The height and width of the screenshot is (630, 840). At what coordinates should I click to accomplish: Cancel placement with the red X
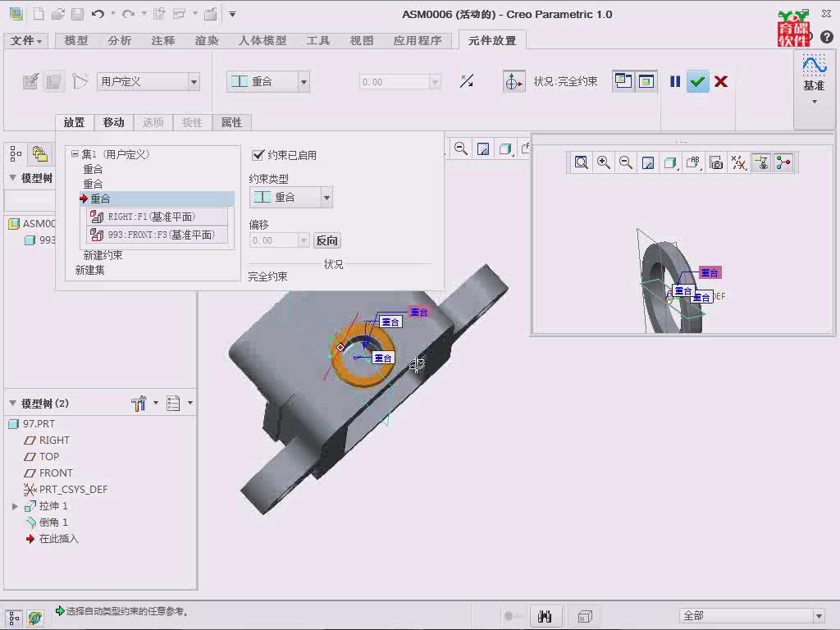721,81
